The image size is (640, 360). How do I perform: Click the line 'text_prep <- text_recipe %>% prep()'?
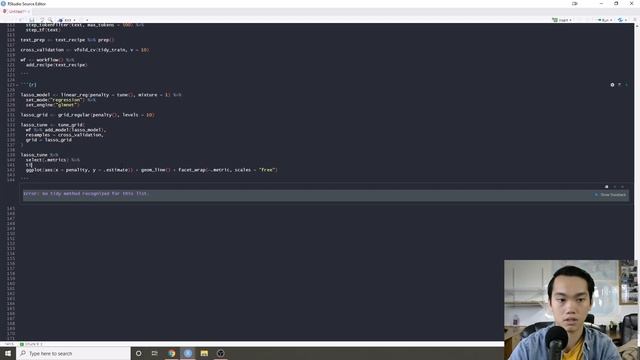click(67, 40)
